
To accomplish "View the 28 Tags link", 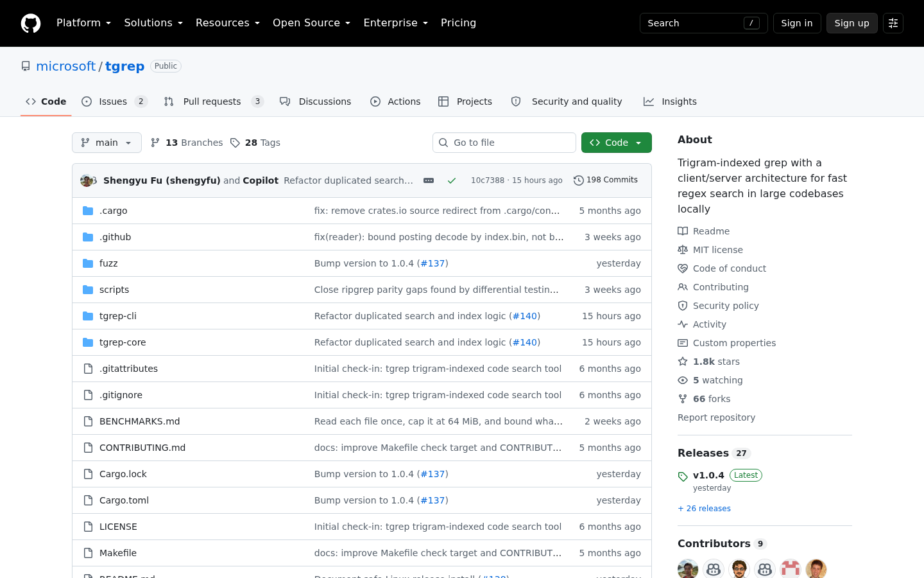I will click(x=255, y=143).
